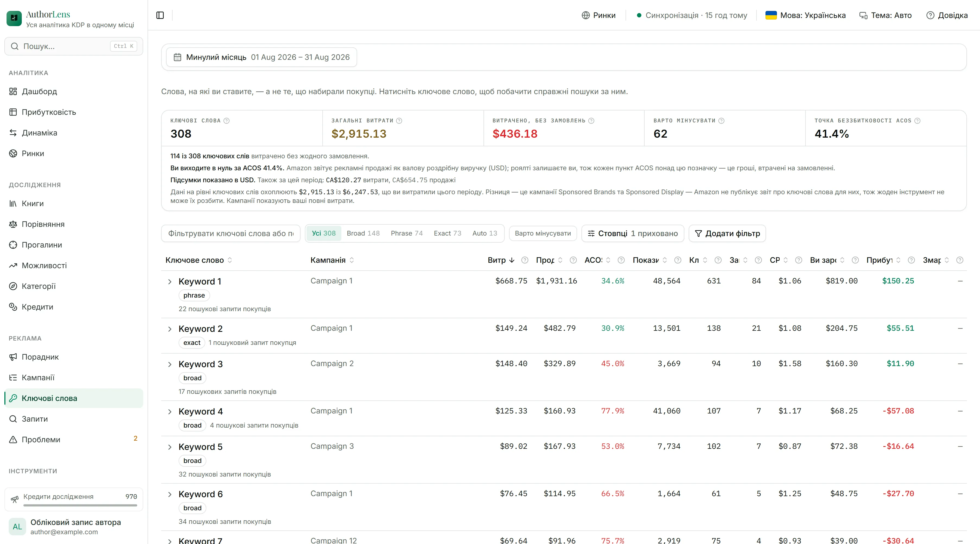The image size is (980, 544).
Task: Expand the Keyword 4 row
Action: [170, 412]
